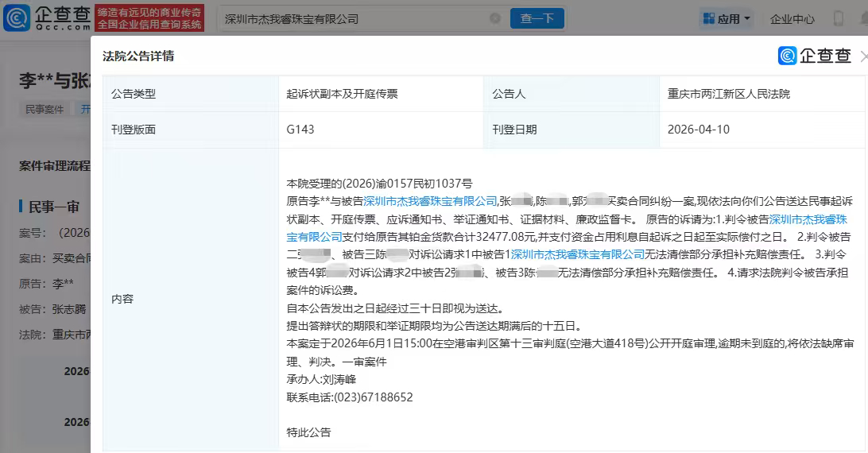Click the Qcc logo in the header

coord(47,17)
